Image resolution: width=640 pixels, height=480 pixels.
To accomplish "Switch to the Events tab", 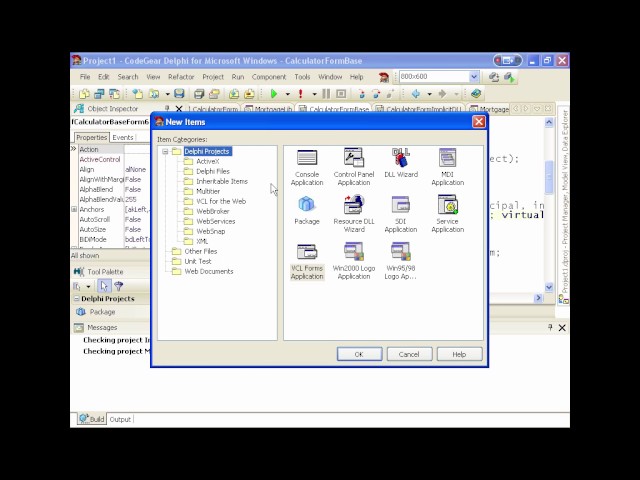I will click(x=123, y=138).
